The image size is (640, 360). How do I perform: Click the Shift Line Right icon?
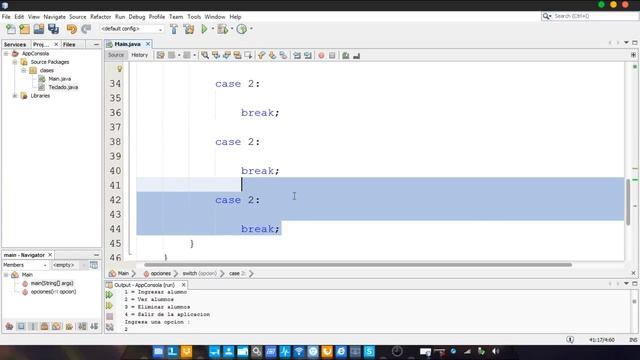308,55
